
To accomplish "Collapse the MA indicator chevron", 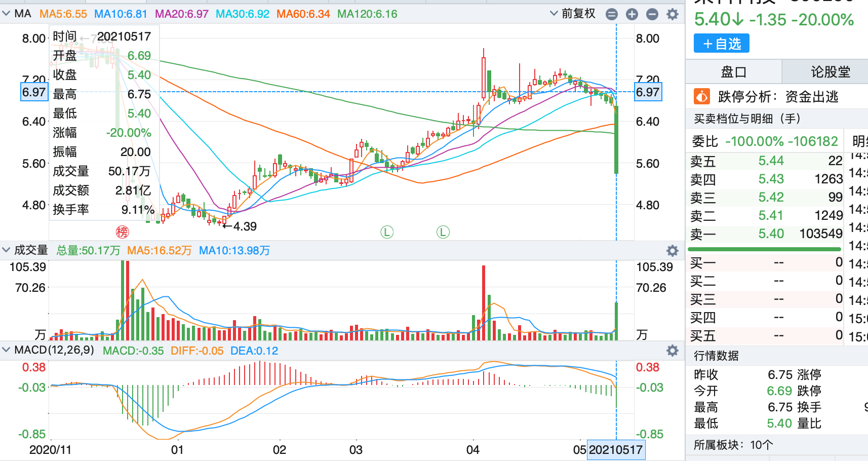I will 6,14.
